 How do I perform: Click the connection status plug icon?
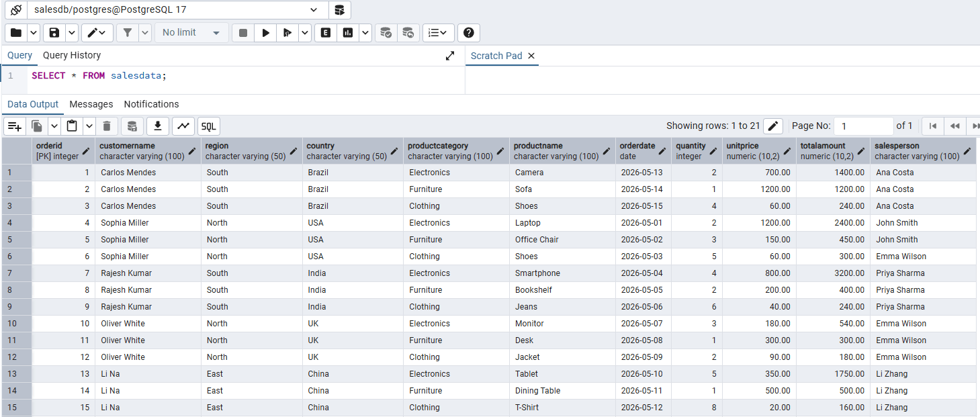[15, 10]
